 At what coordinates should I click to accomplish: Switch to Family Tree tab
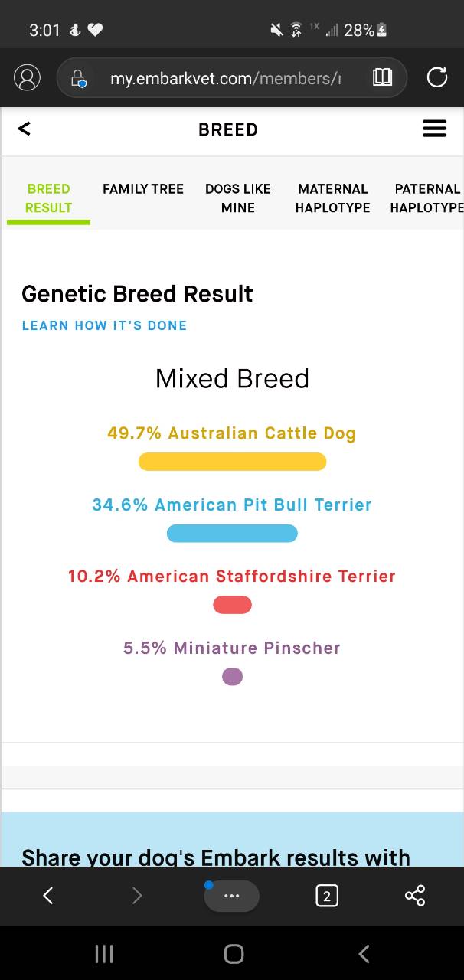[143, 188]
